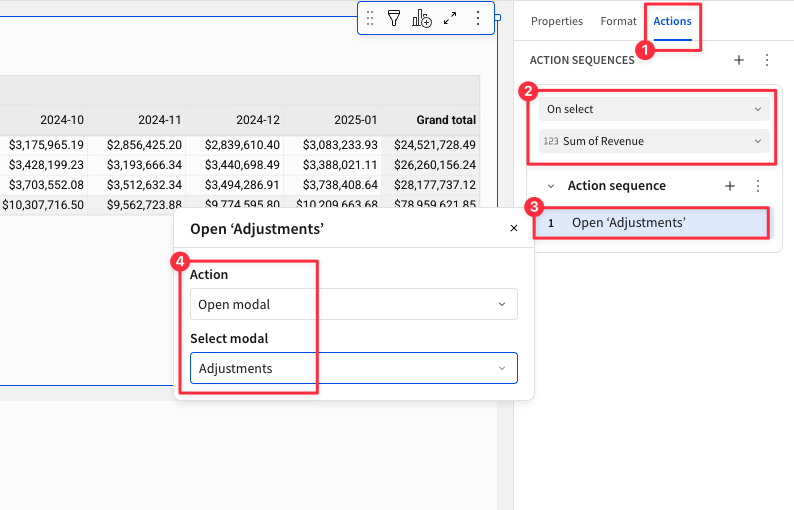Add an action to the Action sequence
The width and height of the screenshot is (794, 510).
coord(730,186)
